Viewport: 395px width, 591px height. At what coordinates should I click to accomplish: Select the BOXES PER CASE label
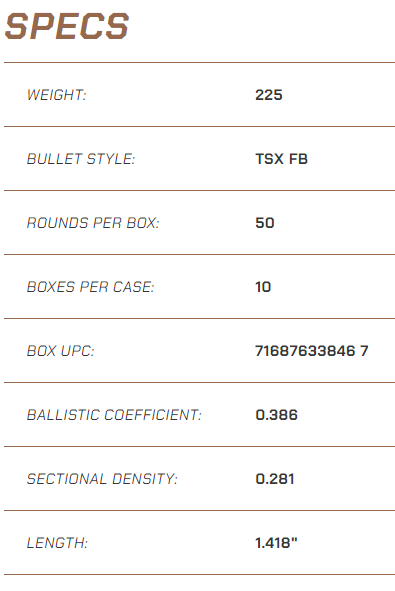[90, 287]
